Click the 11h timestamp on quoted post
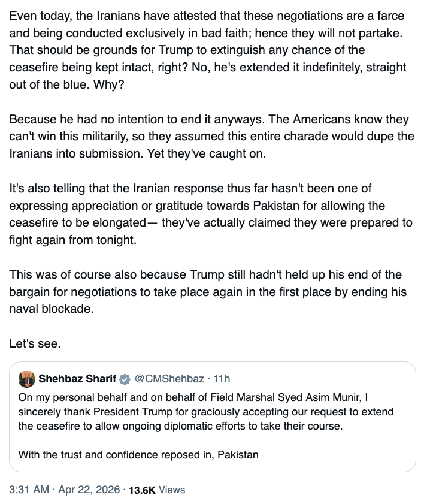Screen dimensions: 430x504 (222, 379)
